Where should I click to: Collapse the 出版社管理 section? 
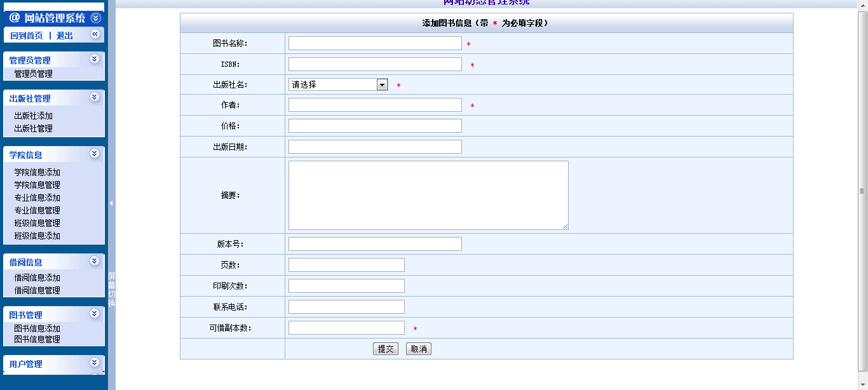click(x=95, y=97)
